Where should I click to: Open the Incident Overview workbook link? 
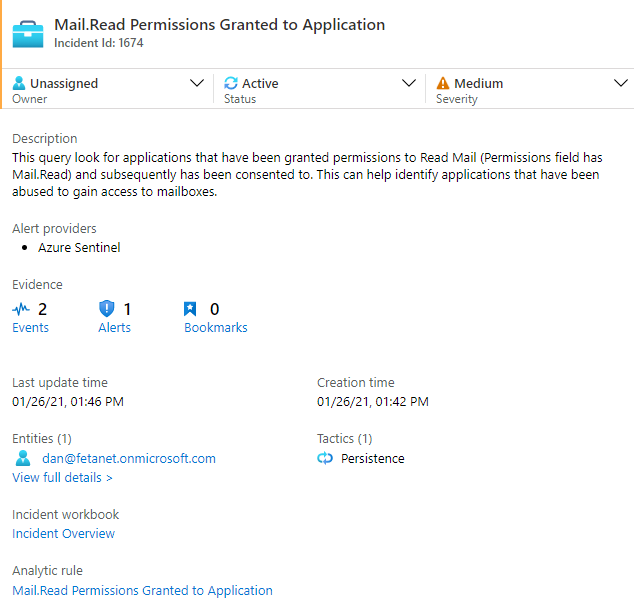tap(63, 534)
